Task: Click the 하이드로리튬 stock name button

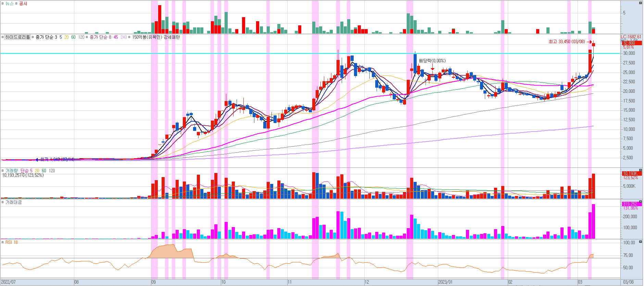Action: coord(17,37)
